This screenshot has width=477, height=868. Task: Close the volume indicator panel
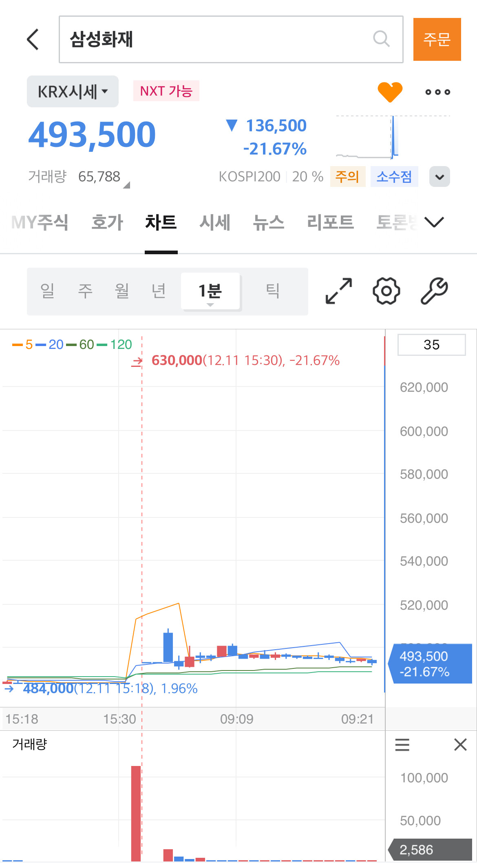pos(460,745)
